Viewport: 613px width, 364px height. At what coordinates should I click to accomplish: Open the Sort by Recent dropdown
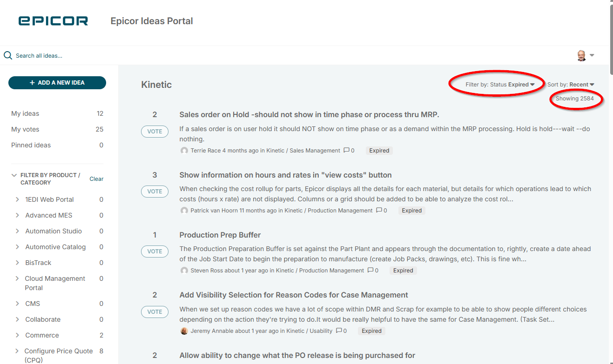pos(571,85)
